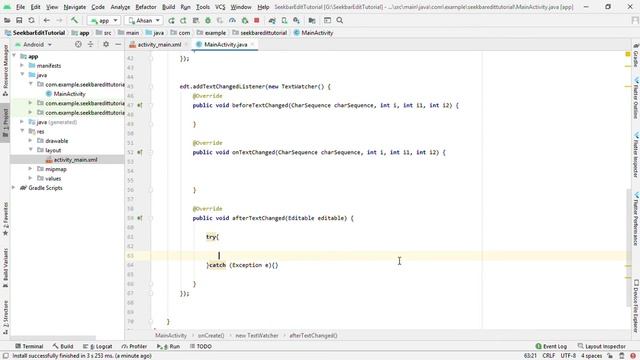The image size is (640, 360).
Task: Collapse the res folder
Action: [22, 131]
